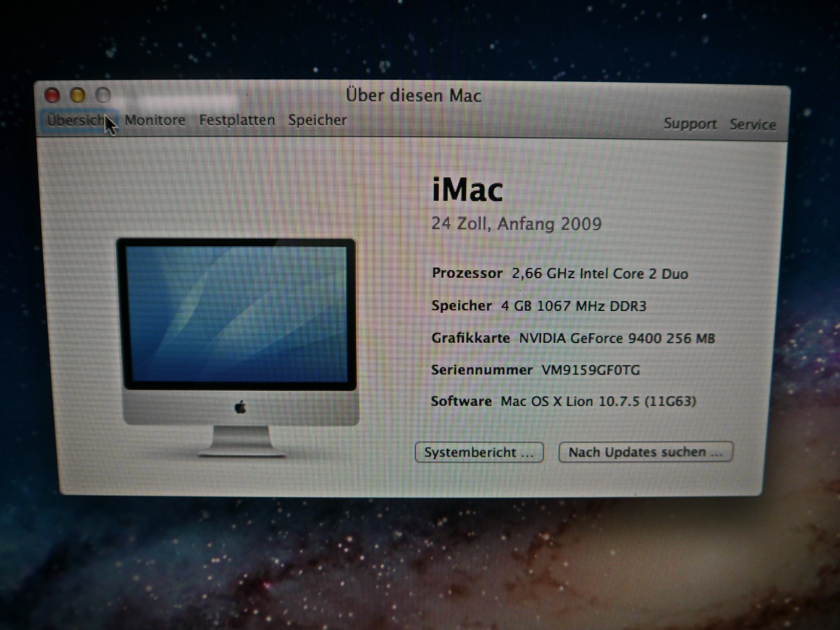The width and height of the screenshot is (840, 630).
Task: Click the large iMac heading
Action: [x=467, y=190]
